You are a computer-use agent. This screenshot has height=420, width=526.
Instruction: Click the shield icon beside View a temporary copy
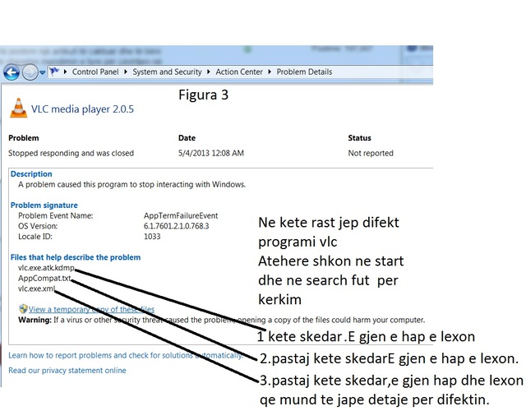point(23,308)
